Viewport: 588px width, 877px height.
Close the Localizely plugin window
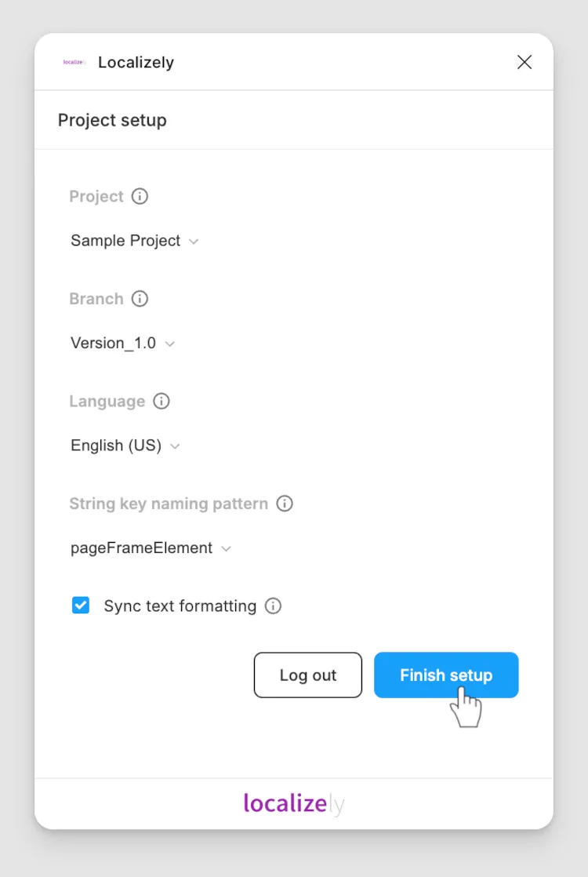524,62
